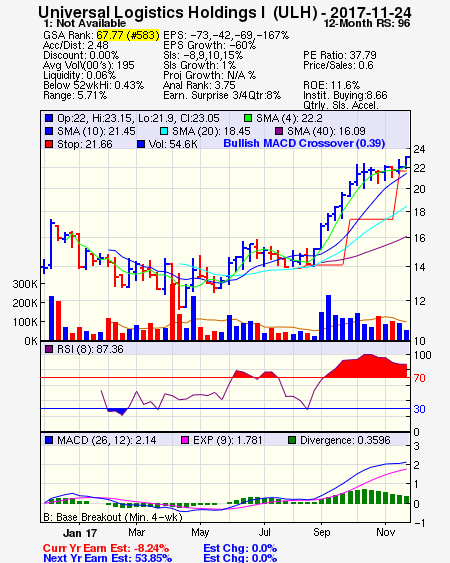Click the Sep x-axis label

(x=321, y=532)
